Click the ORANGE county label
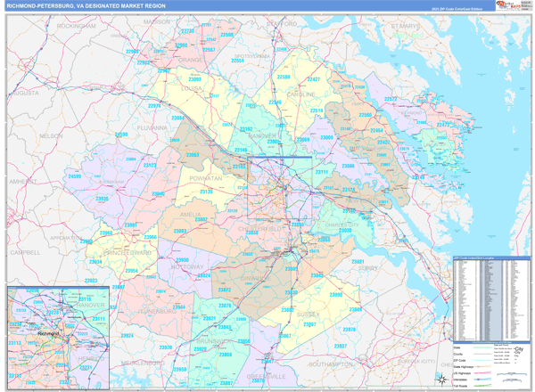 [191, 60]
